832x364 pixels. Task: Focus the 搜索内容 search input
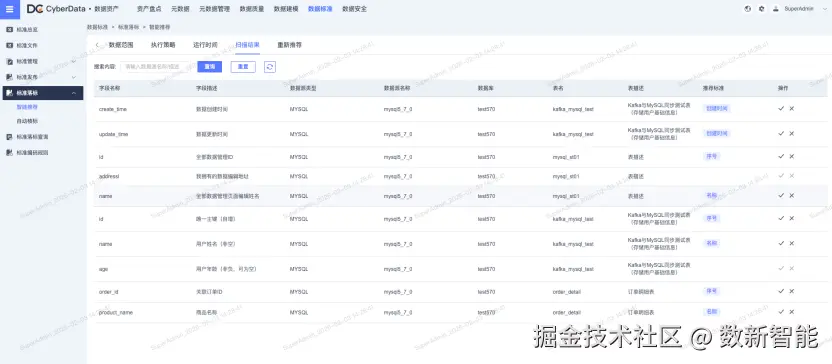click(x=156, y=67)
